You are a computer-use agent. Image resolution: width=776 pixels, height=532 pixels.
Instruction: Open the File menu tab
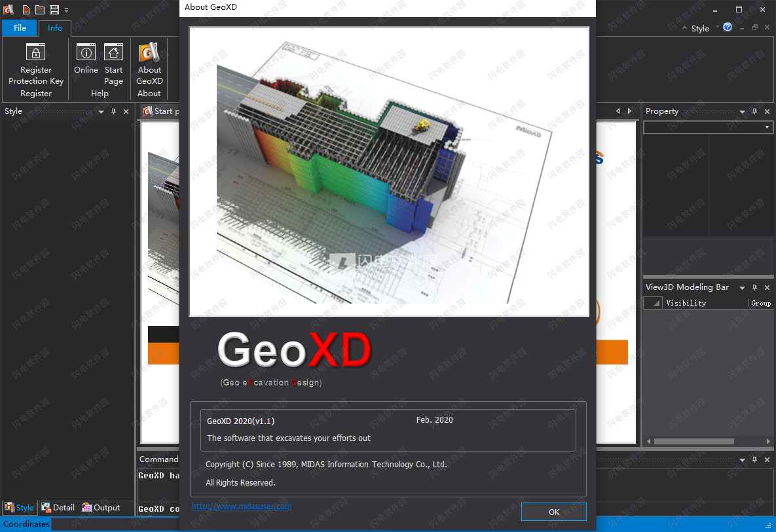click(20, 27)
